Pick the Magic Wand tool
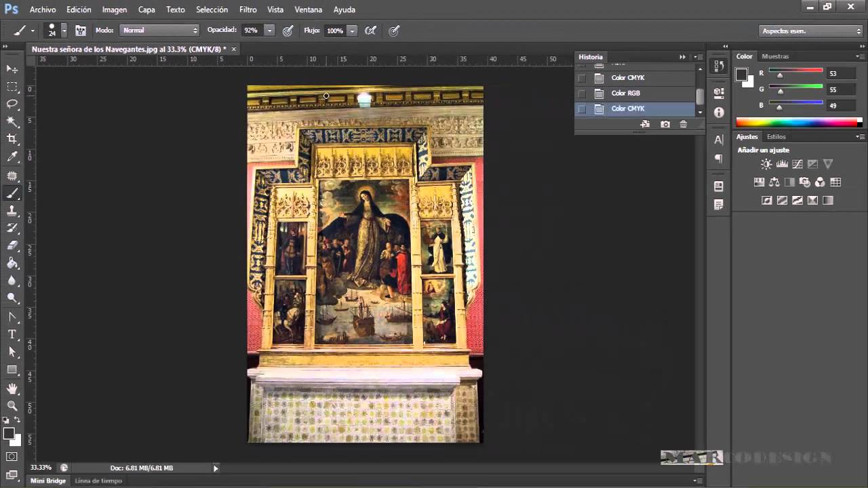Image resolution: width=868 pixels, height=488 pixels. click(12, 121)
